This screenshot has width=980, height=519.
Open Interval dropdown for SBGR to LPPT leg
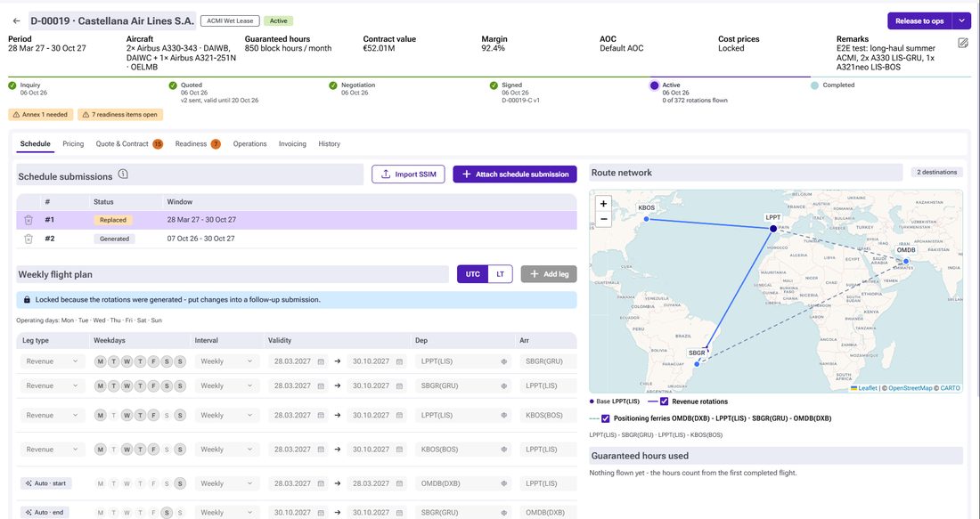(227, 386)
